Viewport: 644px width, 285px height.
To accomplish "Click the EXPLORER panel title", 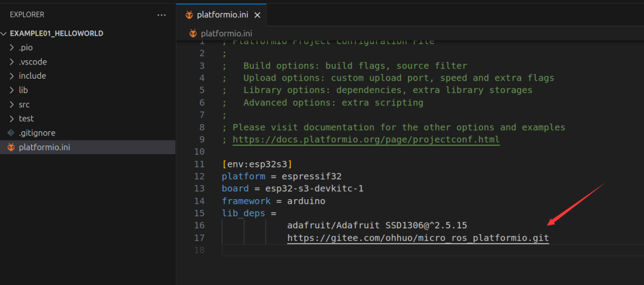I will point(27,15).
